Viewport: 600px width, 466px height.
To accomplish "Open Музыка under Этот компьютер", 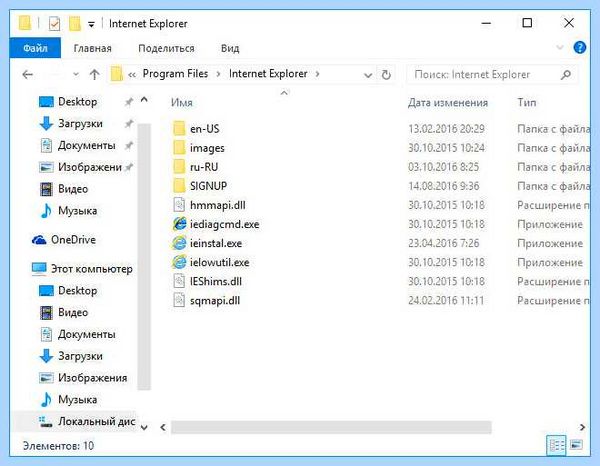I will point(78,400).
